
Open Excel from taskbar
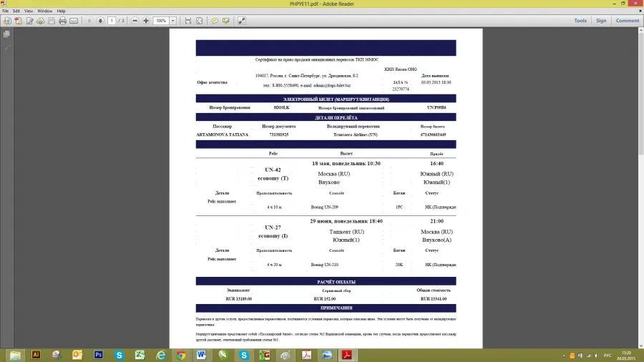(140, 355)
